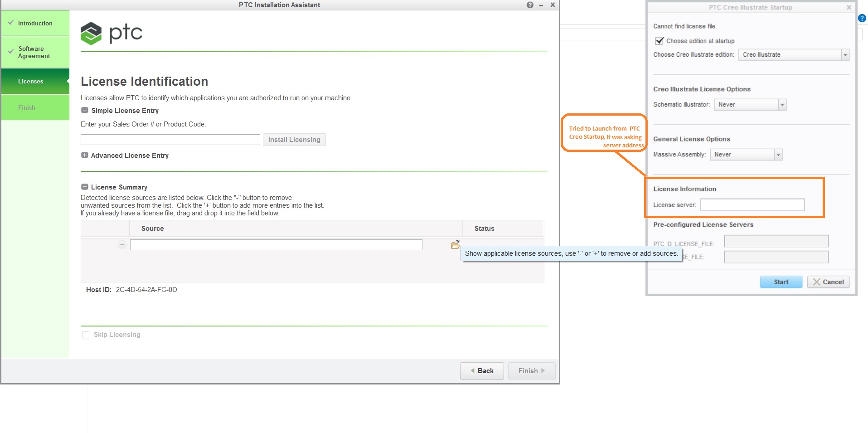Minimize the PTC Installation Assistant window

[541, 5]
